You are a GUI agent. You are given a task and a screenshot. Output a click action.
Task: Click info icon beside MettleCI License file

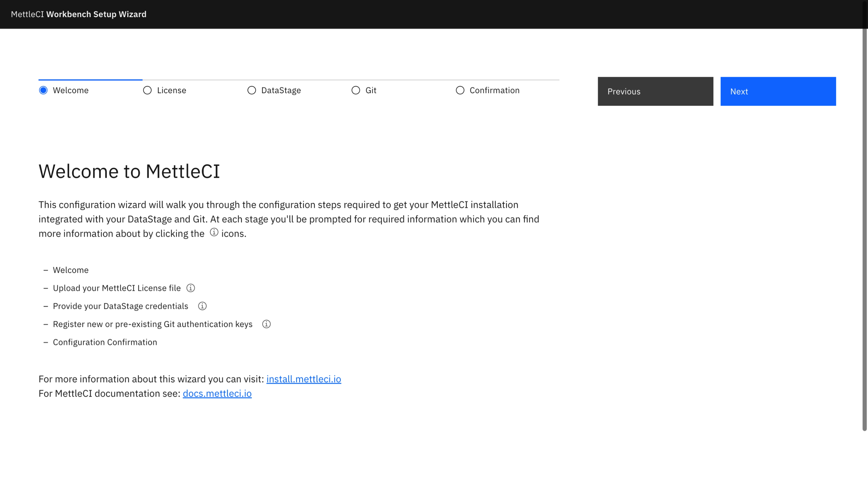[191, 288]
